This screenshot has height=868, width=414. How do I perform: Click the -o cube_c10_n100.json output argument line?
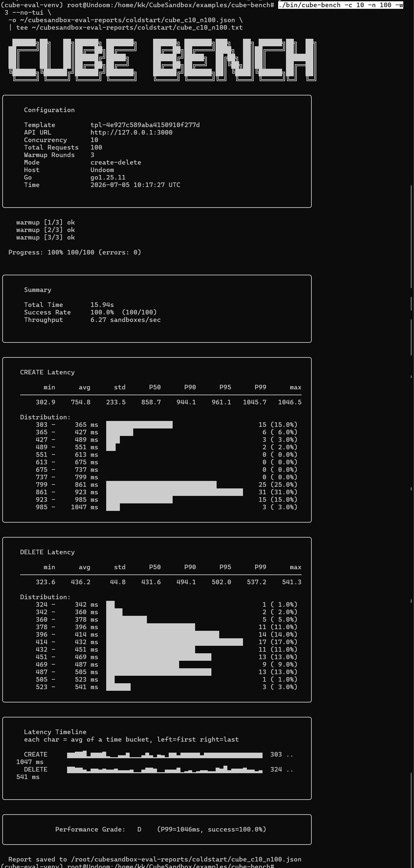click(126, 20)
